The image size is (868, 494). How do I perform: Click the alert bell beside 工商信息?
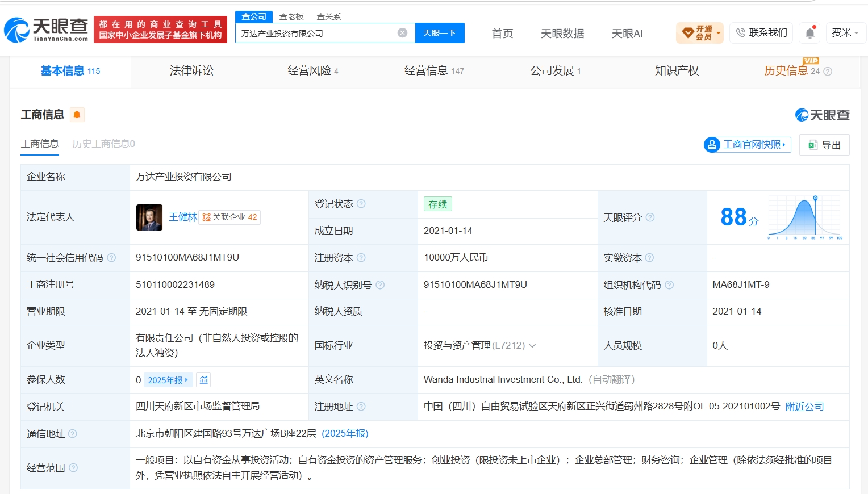tap(77, 115)
